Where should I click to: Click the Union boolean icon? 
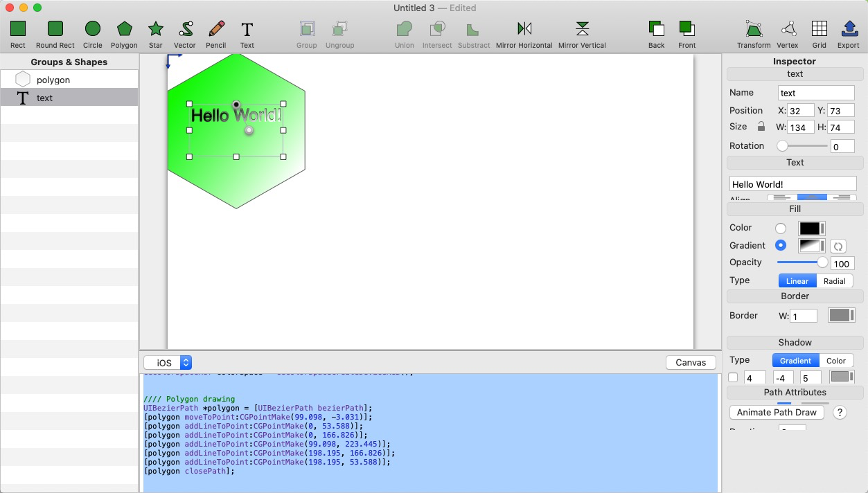[405, 29]
